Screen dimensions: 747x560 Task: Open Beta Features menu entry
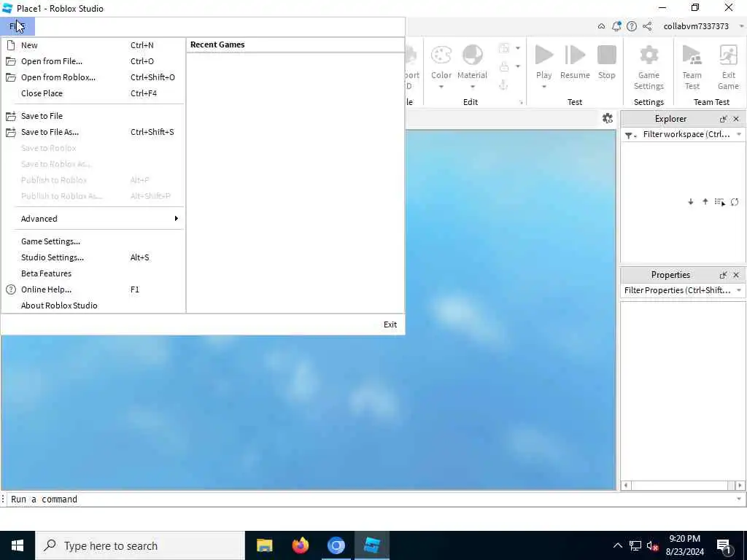click(93, 273)
